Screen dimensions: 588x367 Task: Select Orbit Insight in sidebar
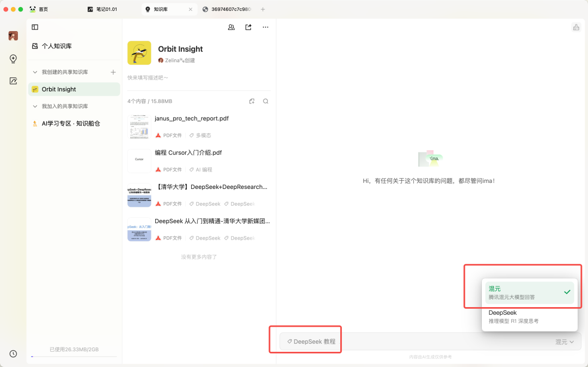(74, 89)
